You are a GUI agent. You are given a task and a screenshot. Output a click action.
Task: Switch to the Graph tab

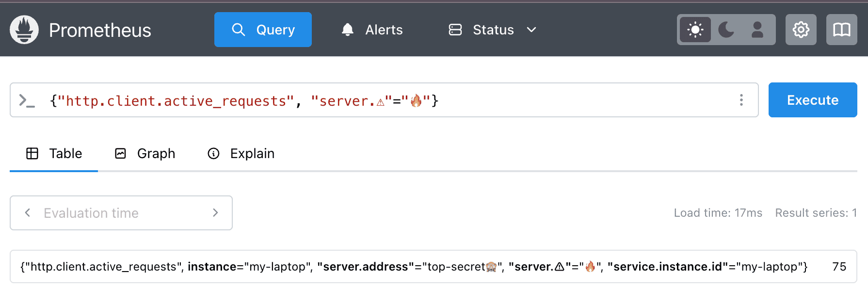click(x=145, y=154)
